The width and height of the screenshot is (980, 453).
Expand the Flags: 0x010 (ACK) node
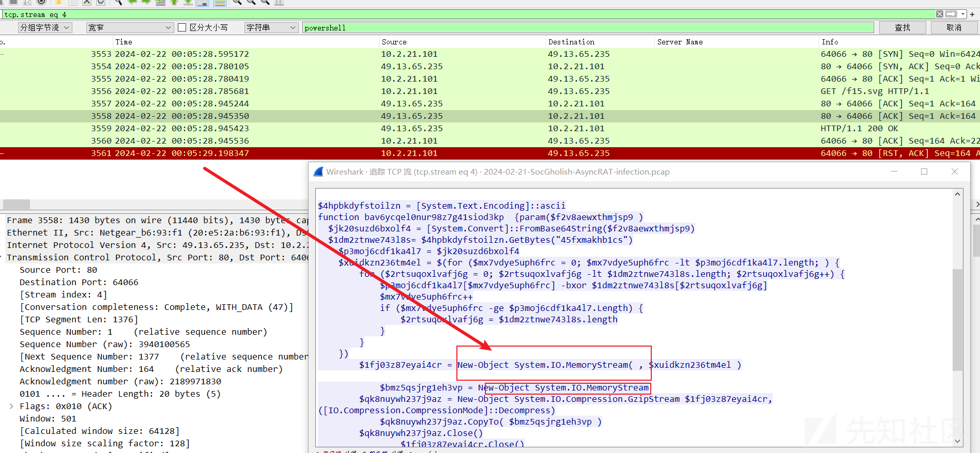click(x=11, y=406)
